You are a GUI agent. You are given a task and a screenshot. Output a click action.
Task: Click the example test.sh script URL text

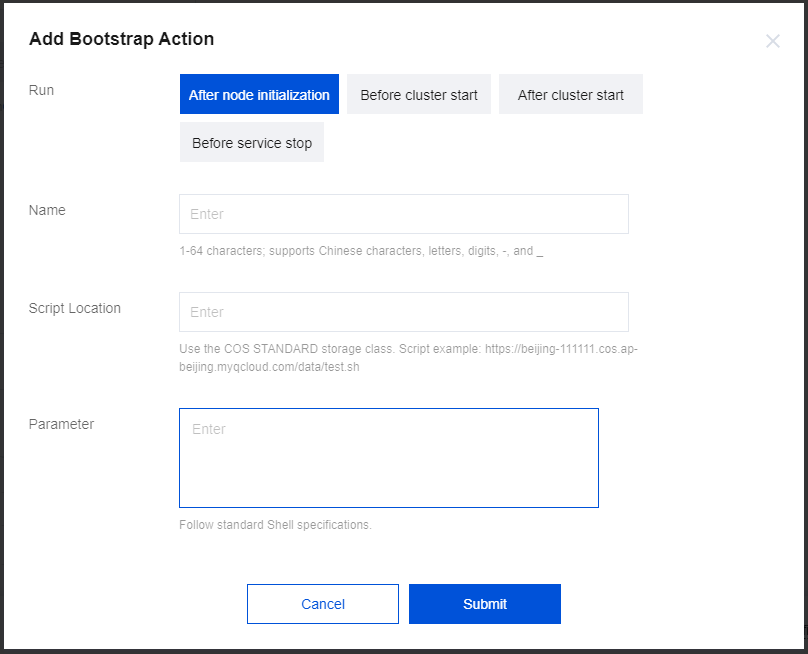[269, 367]
